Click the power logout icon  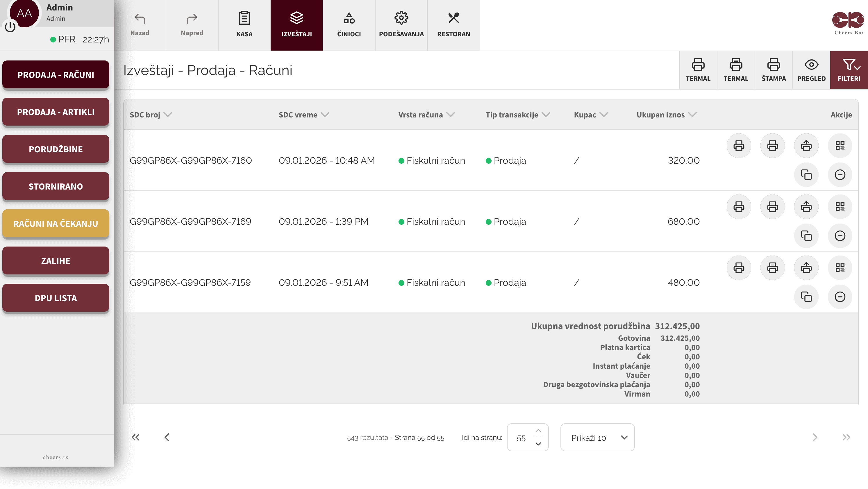[x=10, y=27]
